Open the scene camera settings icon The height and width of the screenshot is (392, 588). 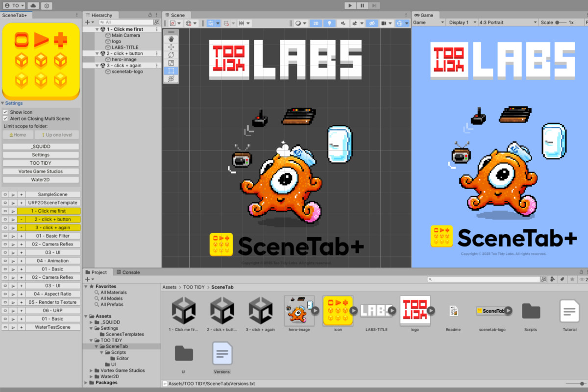(x=386, y=23)
